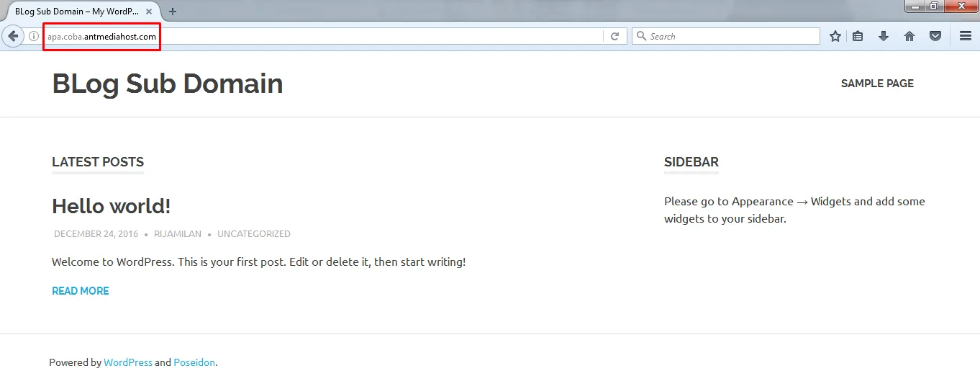Click the 'Please go to Appearance' sidebar text
This screenshot has width=980, height=389.
pyautogui.click(x=794, y=210)
